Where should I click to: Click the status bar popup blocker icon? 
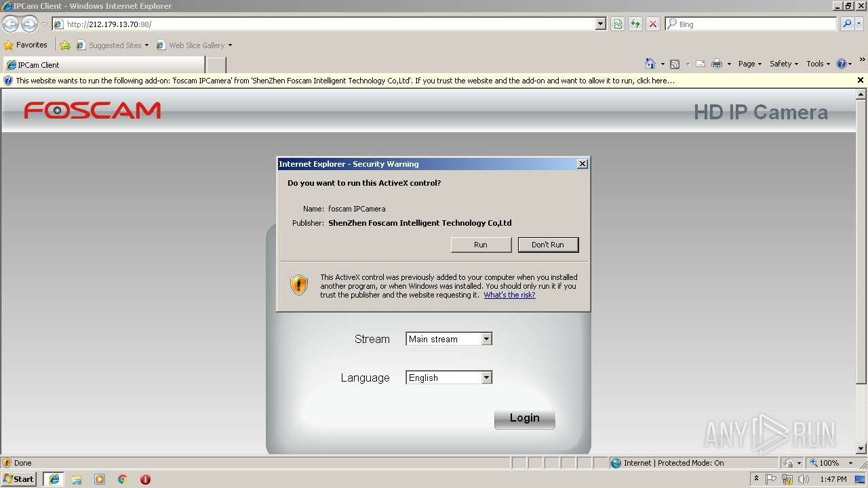coord(789,463)
